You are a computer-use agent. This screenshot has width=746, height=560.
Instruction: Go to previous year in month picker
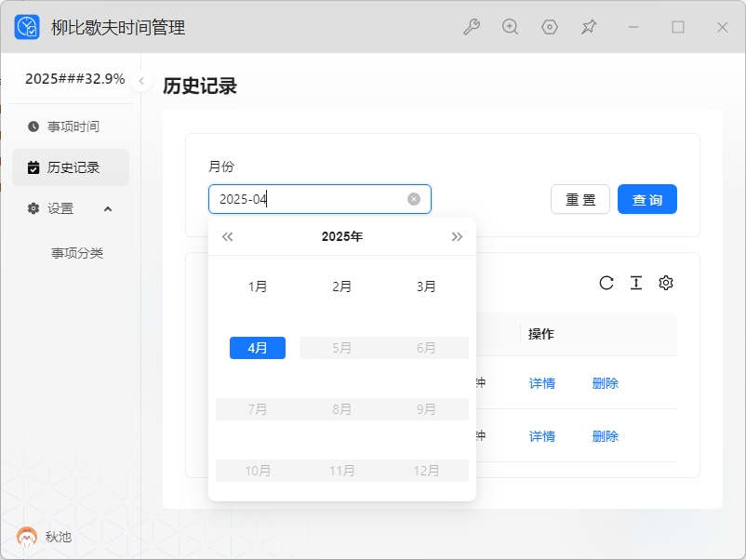tap(227, 236)
